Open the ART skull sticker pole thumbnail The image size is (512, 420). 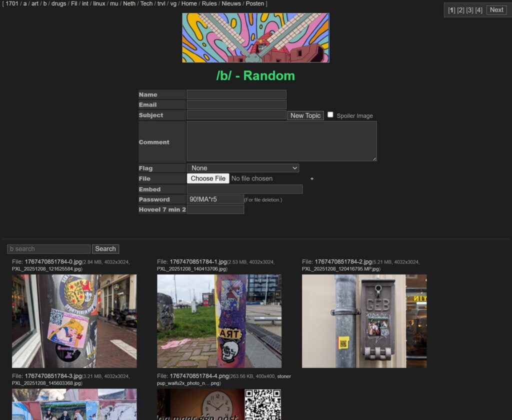pos(219,321)
